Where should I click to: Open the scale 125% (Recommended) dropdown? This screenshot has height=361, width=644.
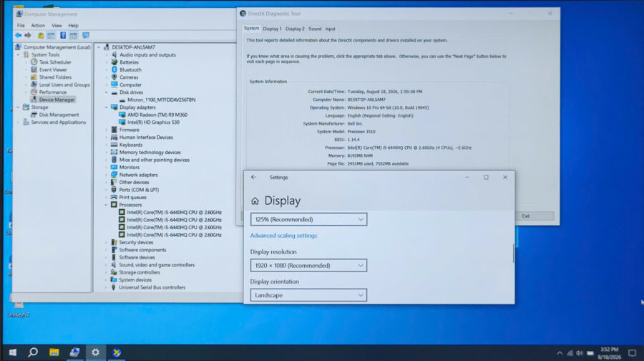(x=308, y=220)
